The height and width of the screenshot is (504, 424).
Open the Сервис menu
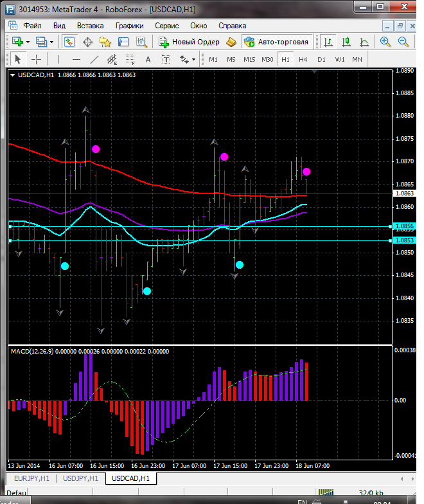pos(166,26)
